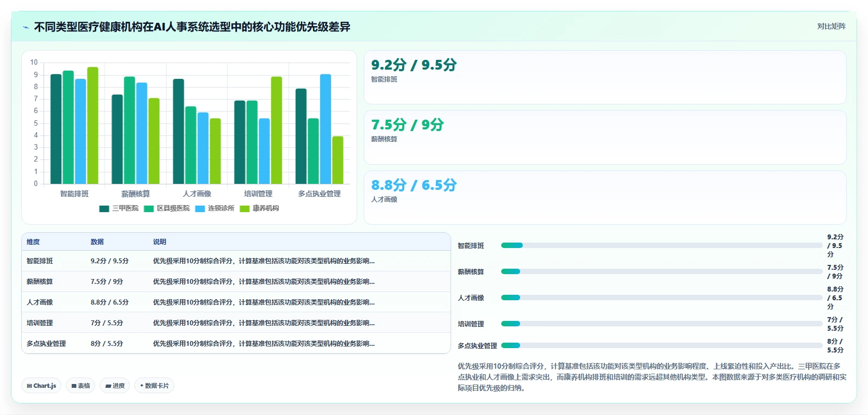Viewport: 868px width, 415px height.
Task: Select the 人才画像 row in the table
Action: click(x=236, y=302)
